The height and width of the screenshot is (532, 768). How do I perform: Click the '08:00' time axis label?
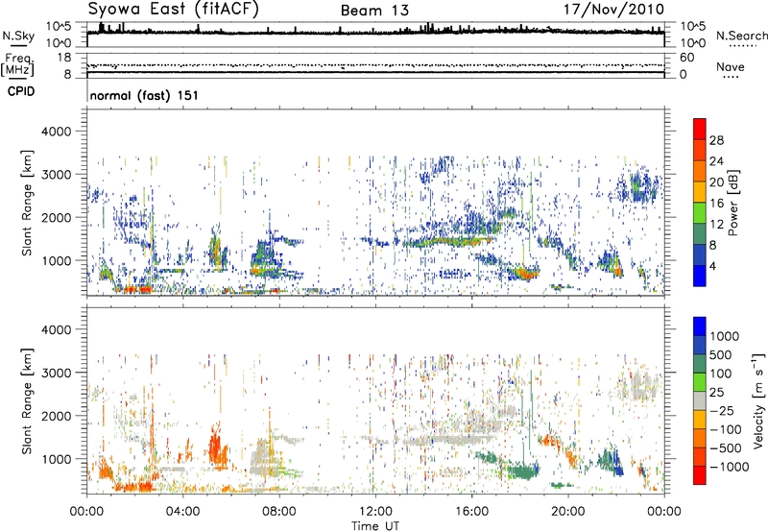click(x=279, y=512)
